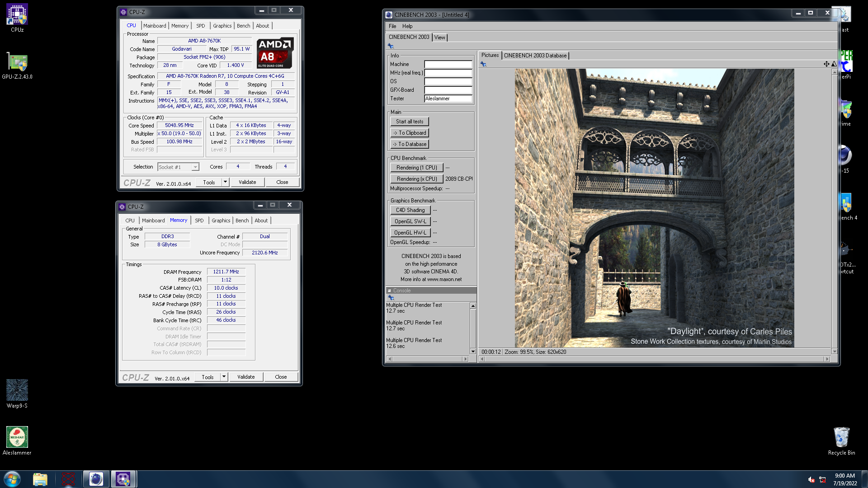Open the Bench tab in lower CPU-Z

tap(242, 221)
